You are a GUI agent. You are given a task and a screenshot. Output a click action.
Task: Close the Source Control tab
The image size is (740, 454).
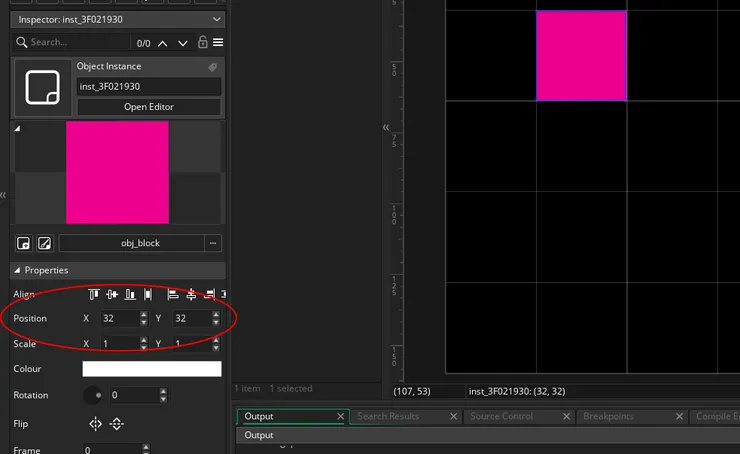coord(566,416)
